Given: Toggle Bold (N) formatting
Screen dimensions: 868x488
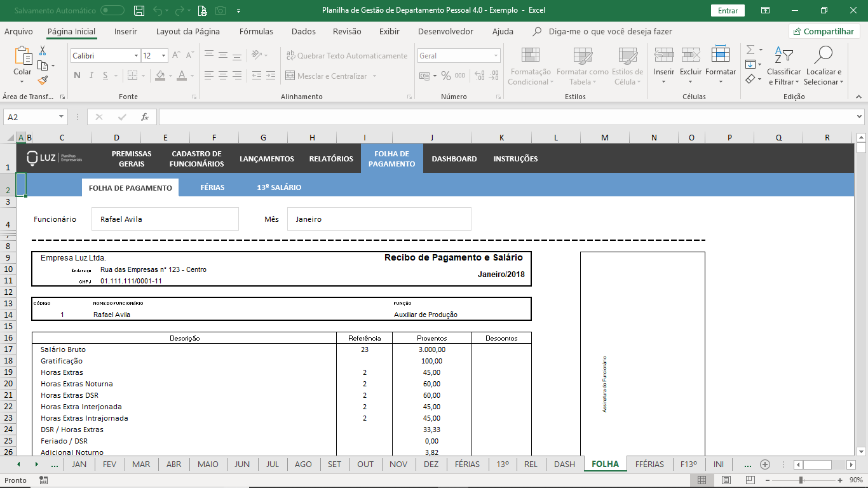Looking at the screenshot, I should (77, 76).
